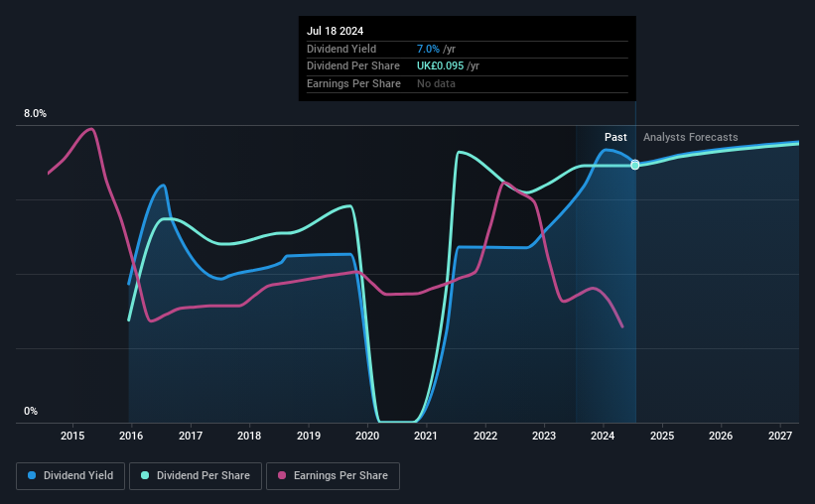Click the 2019 x-axis label
The height and width of the screenshot is (504, 815).
[x=308, y=436]
